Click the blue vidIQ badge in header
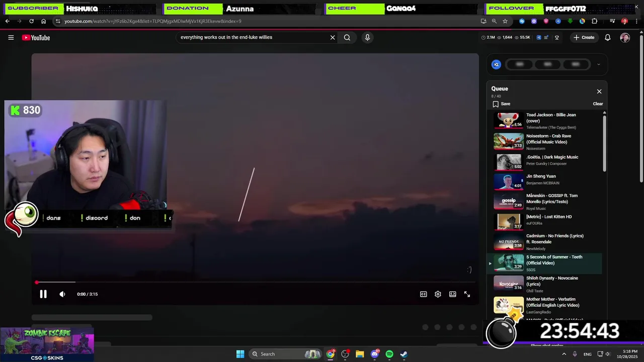The height and width of the screenshot is (362, 644). 539,38
